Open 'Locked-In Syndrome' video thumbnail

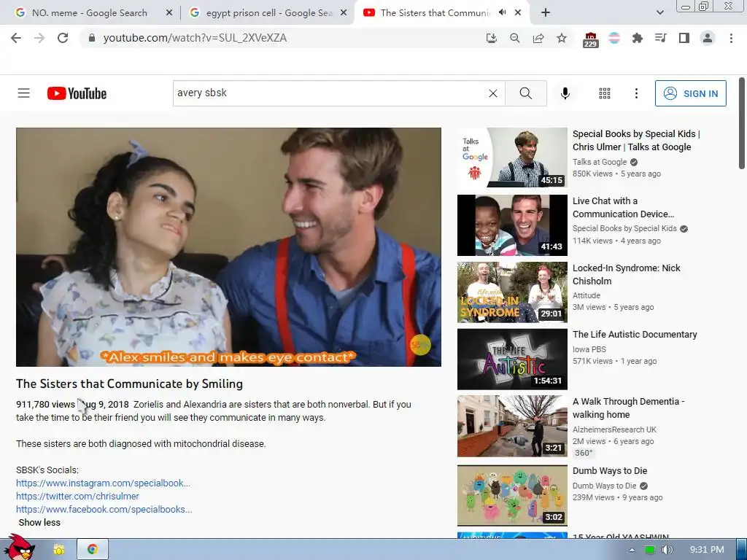click(512, 292)
